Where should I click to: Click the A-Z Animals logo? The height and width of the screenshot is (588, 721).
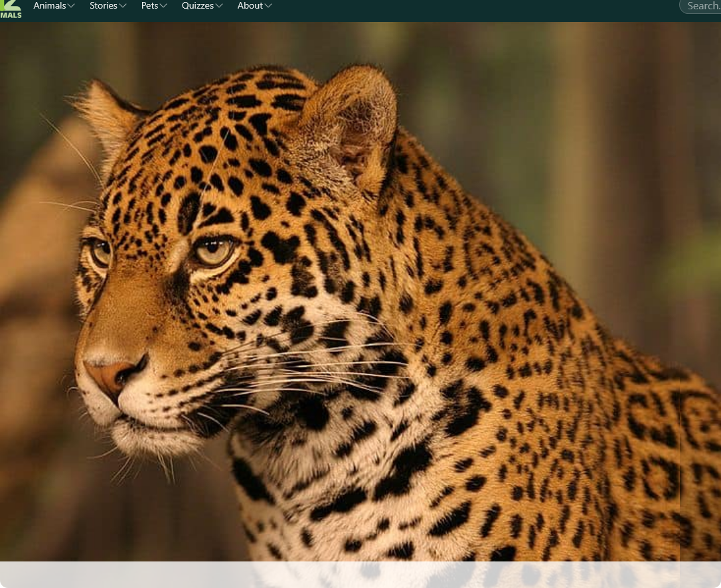click(x=11, y=9)
